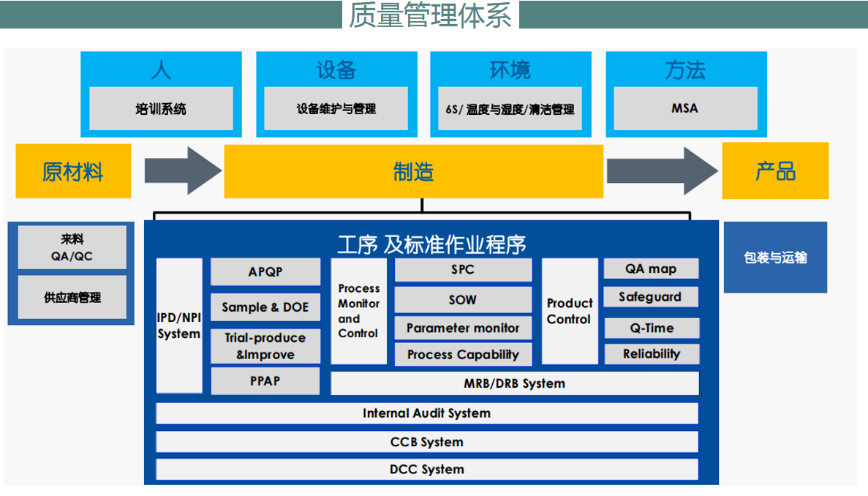The width and height of the screenshot is (868, 496).
Task: Select the 原材料 yellow block
Action: tap(73, 171)
